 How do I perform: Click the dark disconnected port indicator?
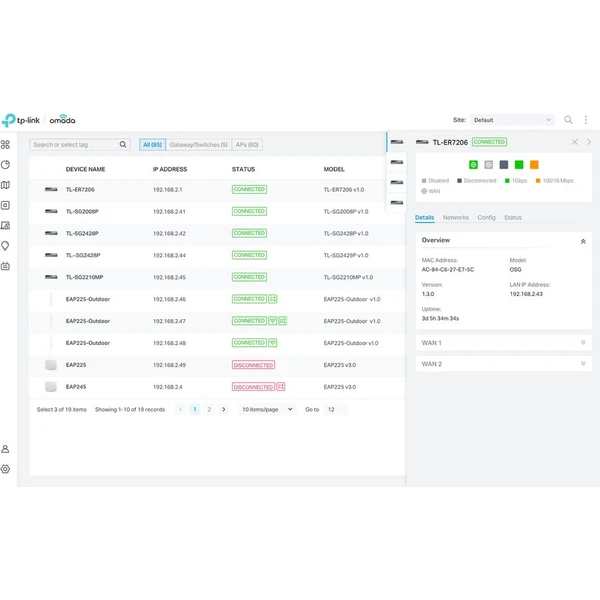point(504,165)
